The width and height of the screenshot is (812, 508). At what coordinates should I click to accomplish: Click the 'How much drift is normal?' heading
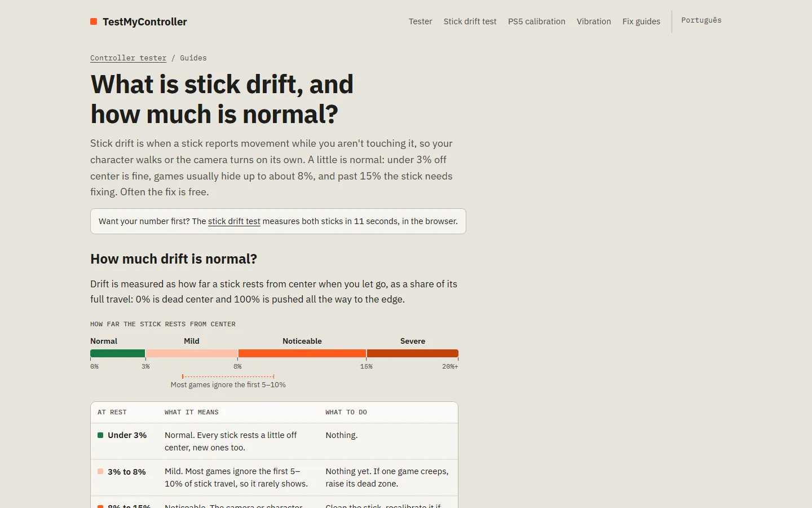tap(174, 259)
